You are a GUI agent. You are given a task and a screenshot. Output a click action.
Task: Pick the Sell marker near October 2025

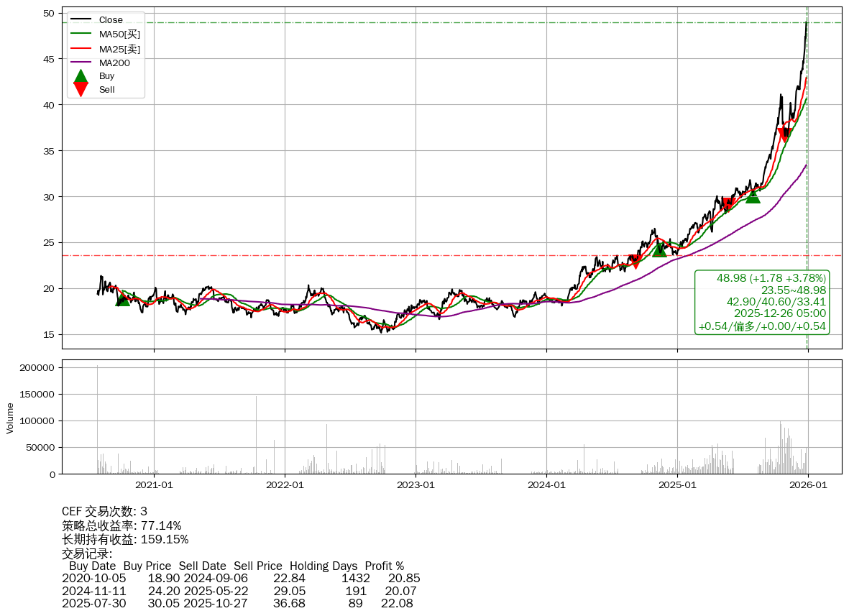(x=785, y=134)
